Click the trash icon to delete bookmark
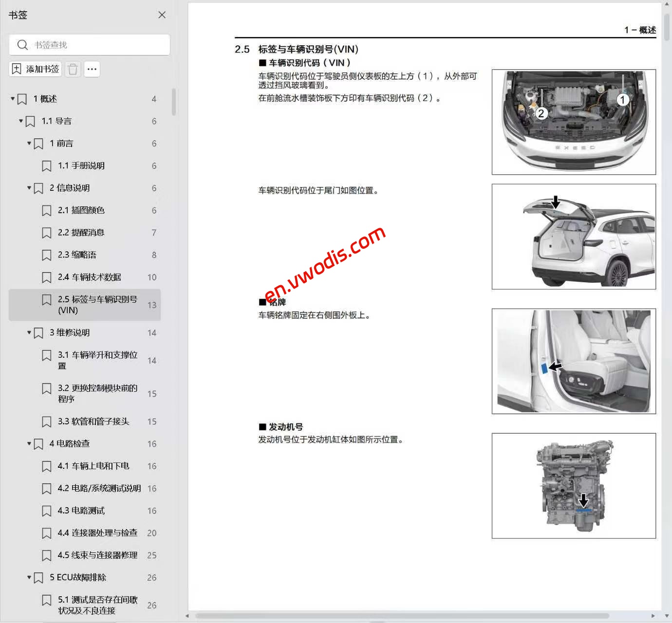This screenshot has height=623, width=672. coord(73,69)
